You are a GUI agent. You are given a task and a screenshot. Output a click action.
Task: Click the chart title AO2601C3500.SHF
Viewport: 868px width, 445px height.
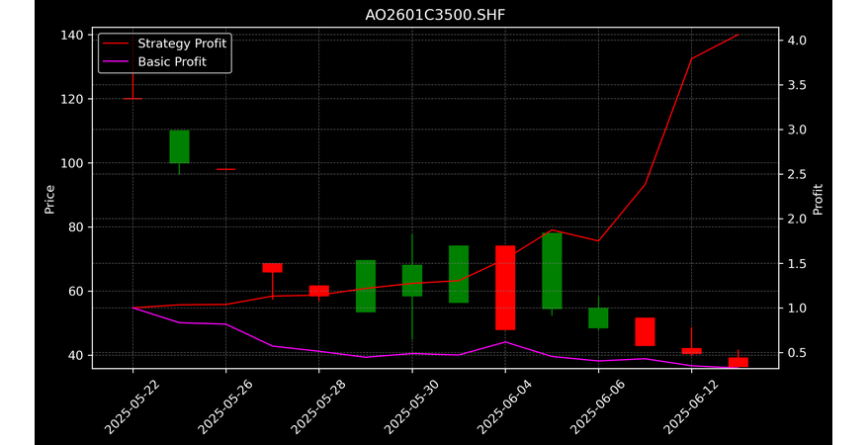(435, 15)
